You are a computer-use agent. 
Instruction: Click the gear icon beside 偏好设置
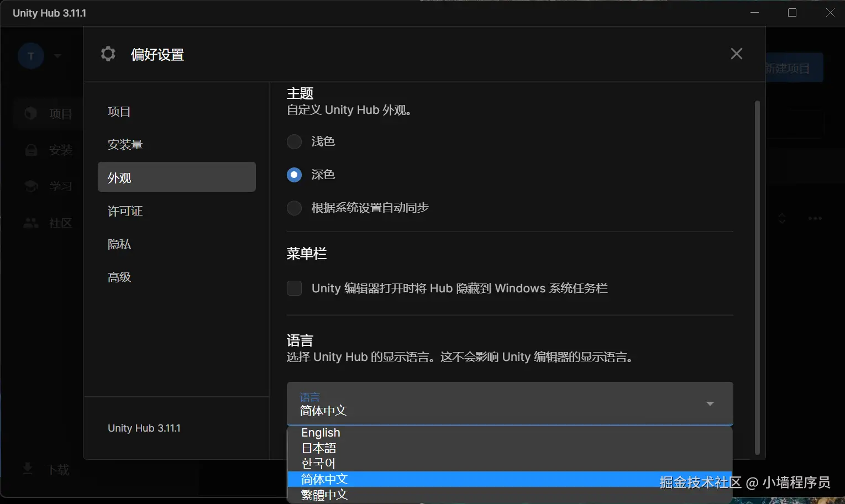pyautogui.click(x=108, y=54)
